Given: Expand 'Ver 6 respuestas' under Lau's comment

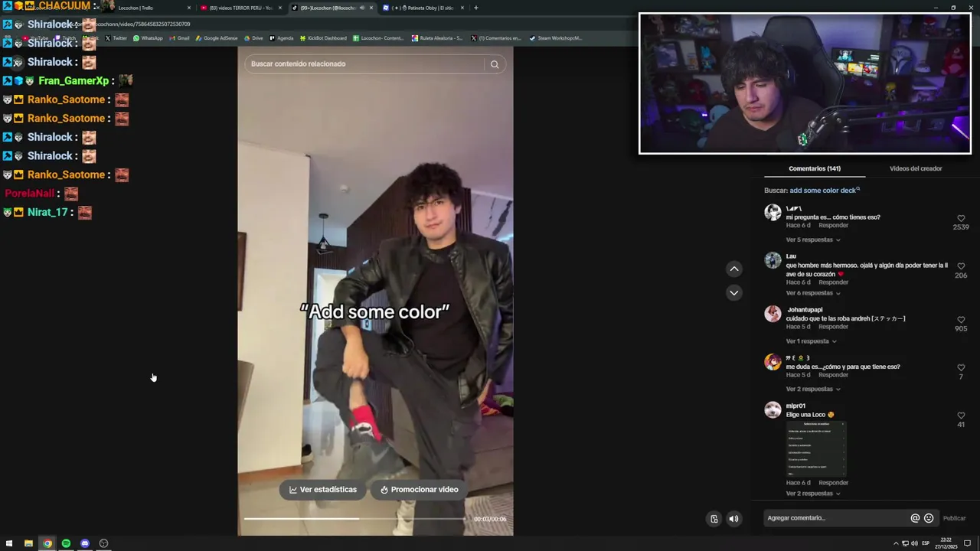Looking at the screenshot, I should pos(813,293).
